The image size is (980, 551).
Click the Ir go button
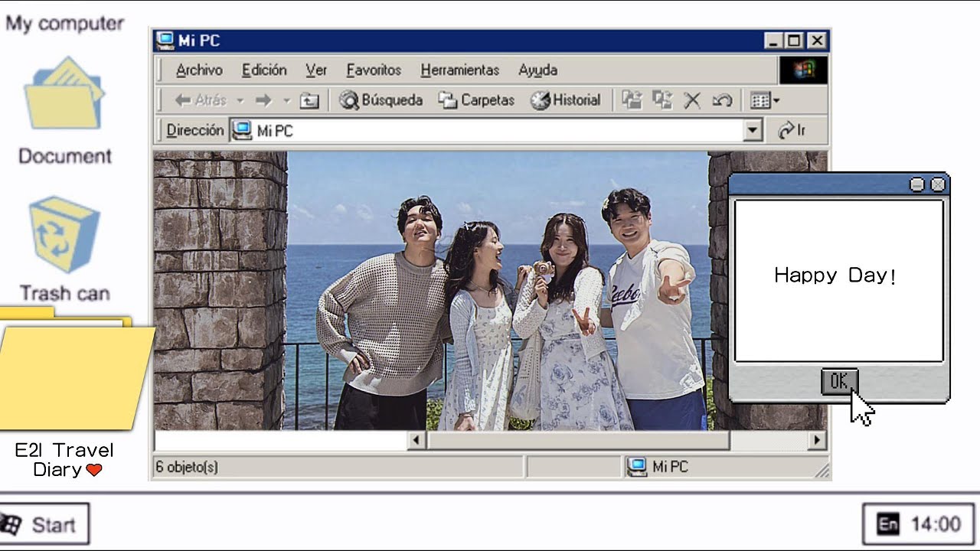click(x=792, y=131)
